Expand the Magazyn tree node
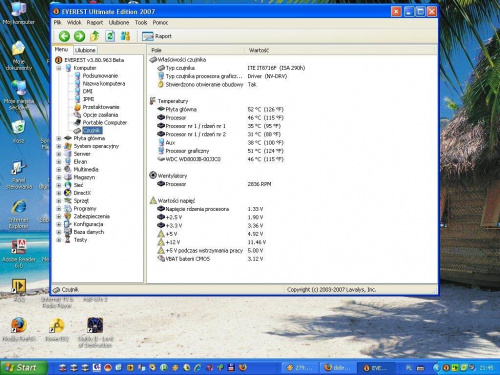This screenshot has width=500, height=375. pos(59,177)
